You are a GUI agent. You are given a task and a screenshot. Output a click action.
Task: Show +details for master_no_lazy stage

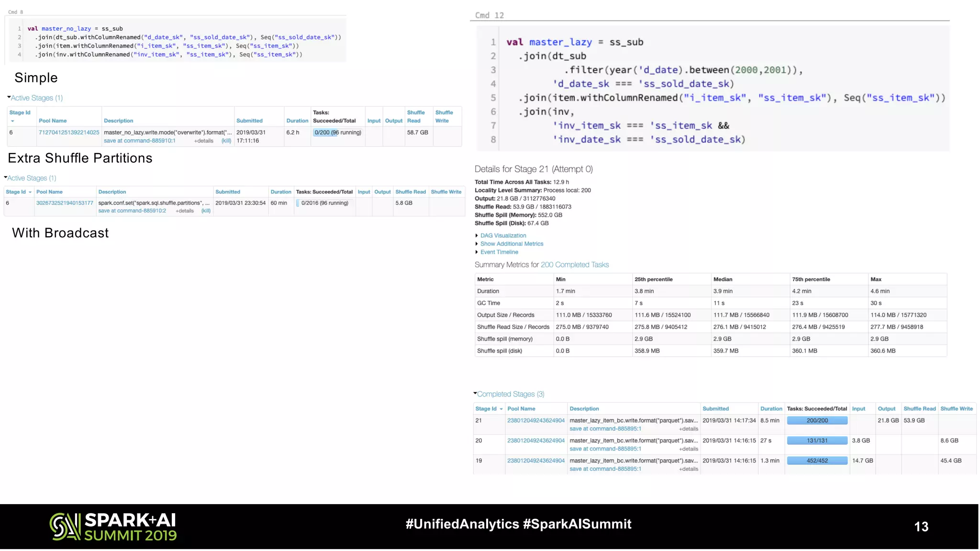coord(204,141)
